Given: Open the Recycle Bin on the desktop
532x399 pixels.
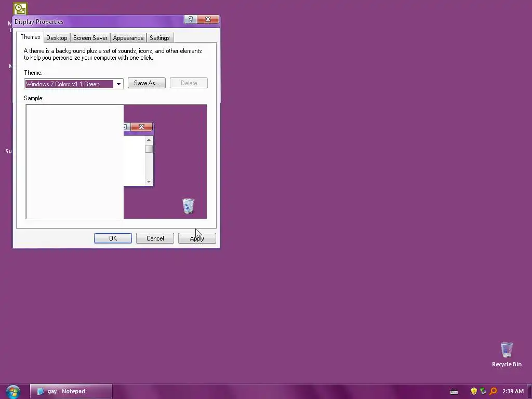Looking at the screenshot, I should click(x=507, y=354).
